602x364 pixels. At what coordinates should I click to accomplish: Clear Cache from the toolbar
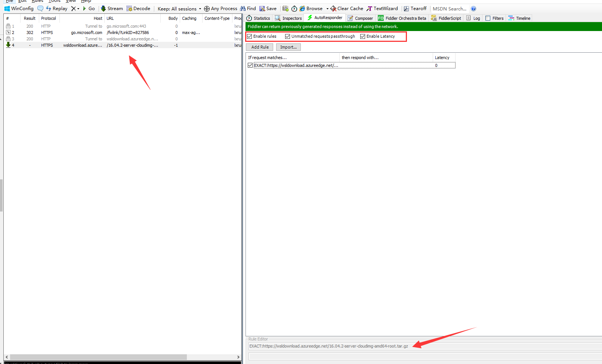tap(347, 9)
